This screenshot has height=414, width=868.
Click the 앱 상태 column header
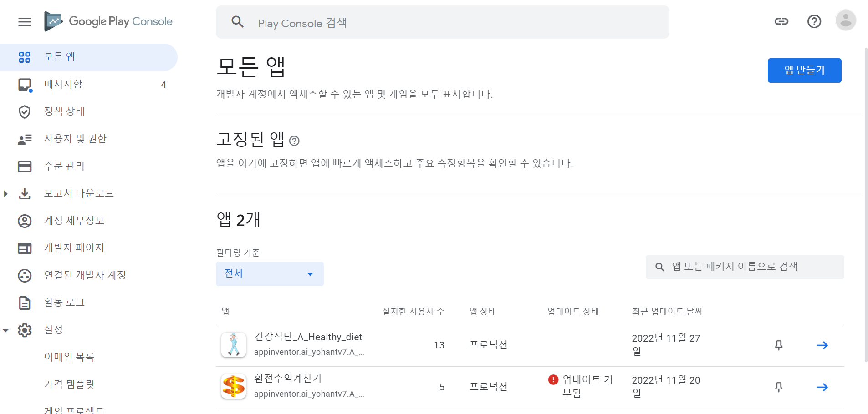(483, 312)
